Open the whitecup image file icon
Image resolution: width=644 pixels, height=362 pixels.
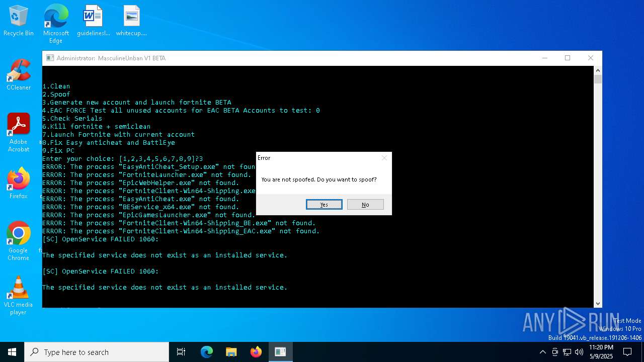click(x=131, y=21)
